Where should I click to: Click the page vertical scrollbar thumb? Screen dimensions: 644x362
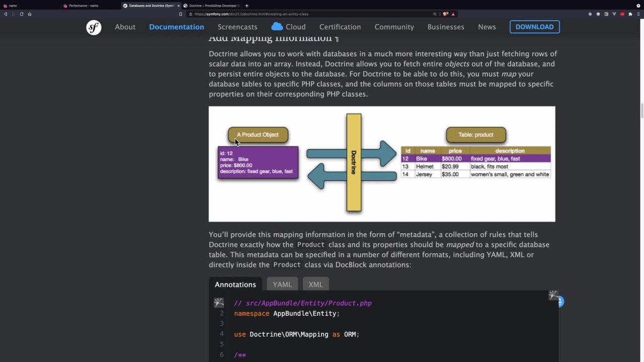tap(641, 111)
